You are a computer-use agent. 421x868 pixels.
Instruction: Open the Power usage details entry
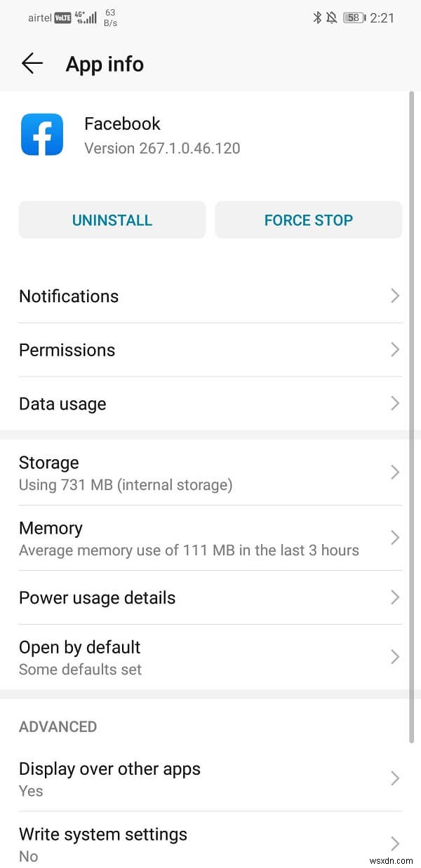pyautogui.click(x=210, y=598)
